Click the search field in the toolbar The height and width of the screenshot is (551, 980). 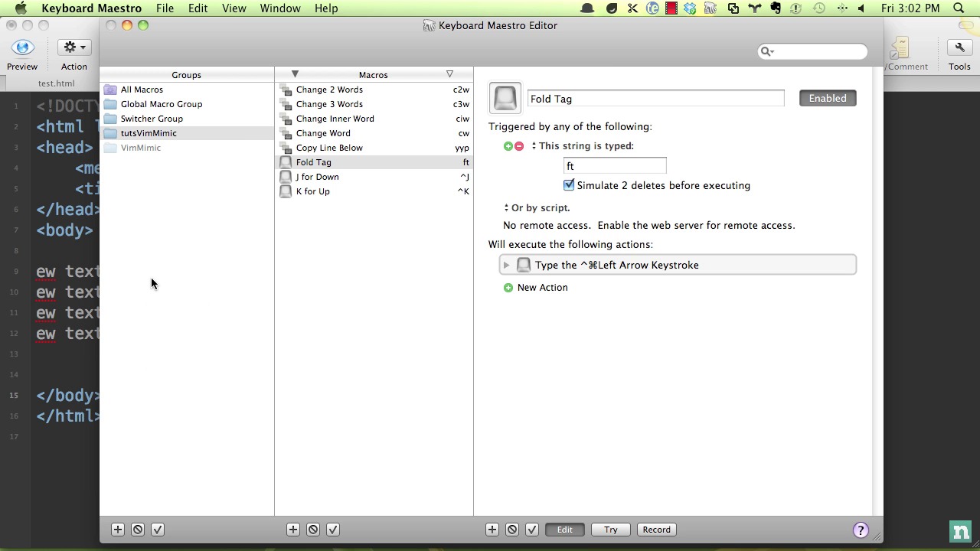coord(813,51)
